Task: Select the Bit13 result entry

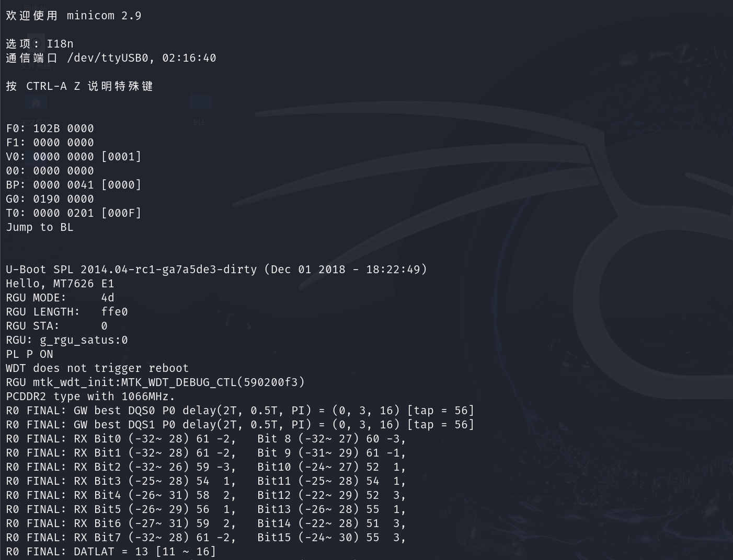Action: (331, 509)
